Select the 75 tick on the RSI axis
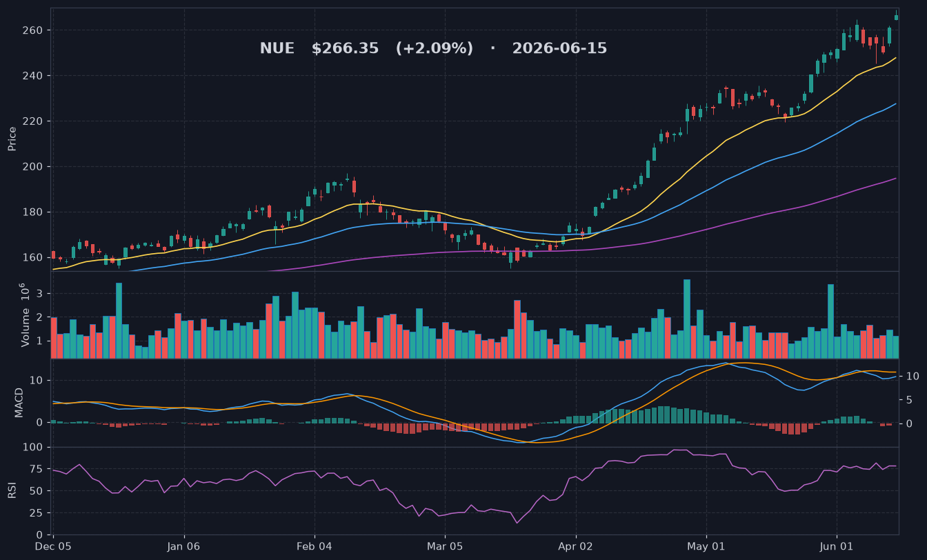927x560 pixels. point(37,470)
